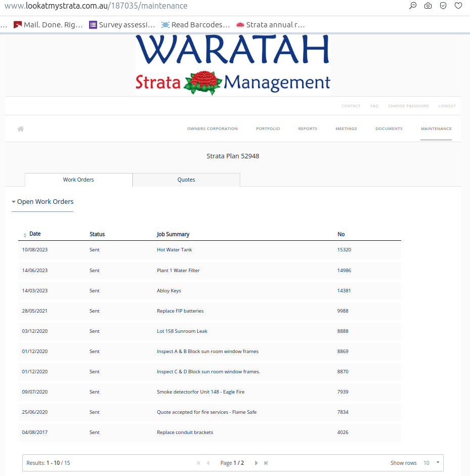Open Strata annual bookmark in bookmarks bar
Image resolution: width=470 pixels, height=476 pixels.
[271, 25]
